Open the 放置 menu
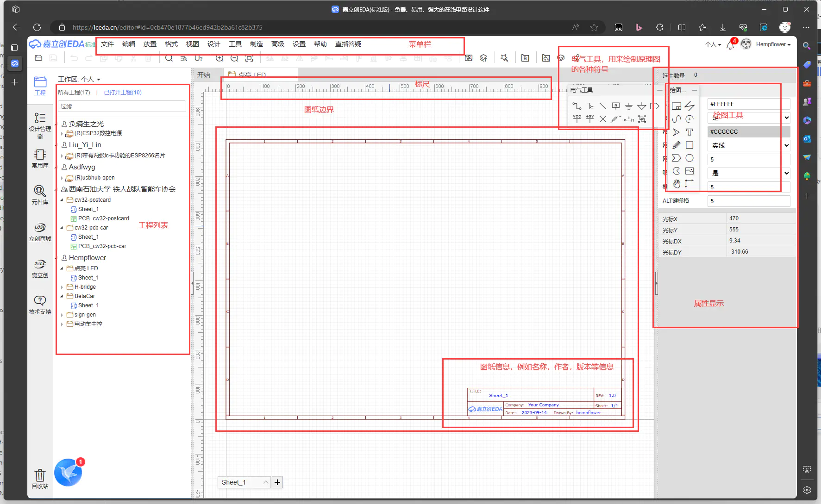The image size is (821, 504). [x=150, y=44]
